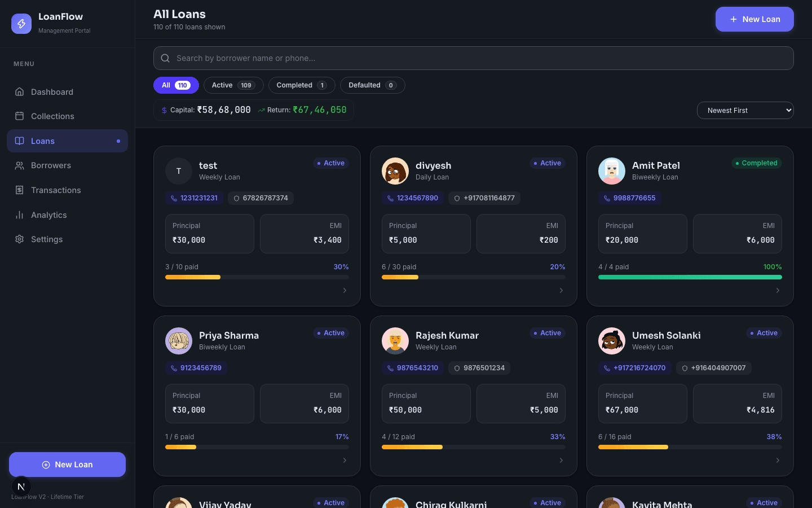812x508 pixels.
Task: Focus the borrower name or phone search field
Action: pos(474,58)
